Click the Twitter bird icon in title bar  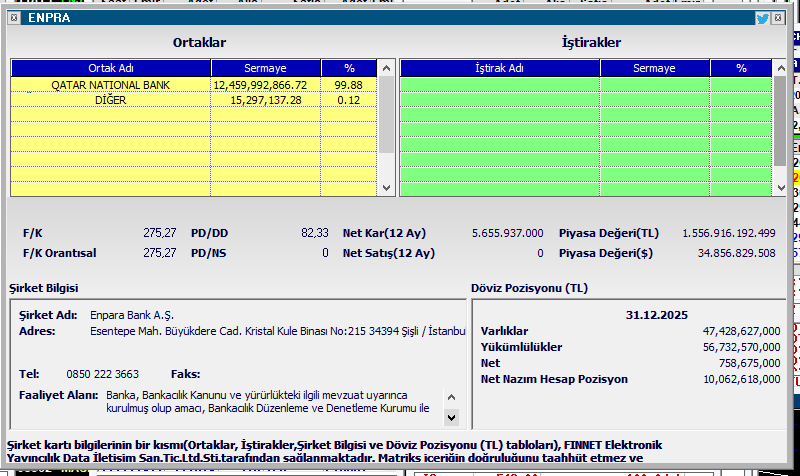tap(762, 18)
